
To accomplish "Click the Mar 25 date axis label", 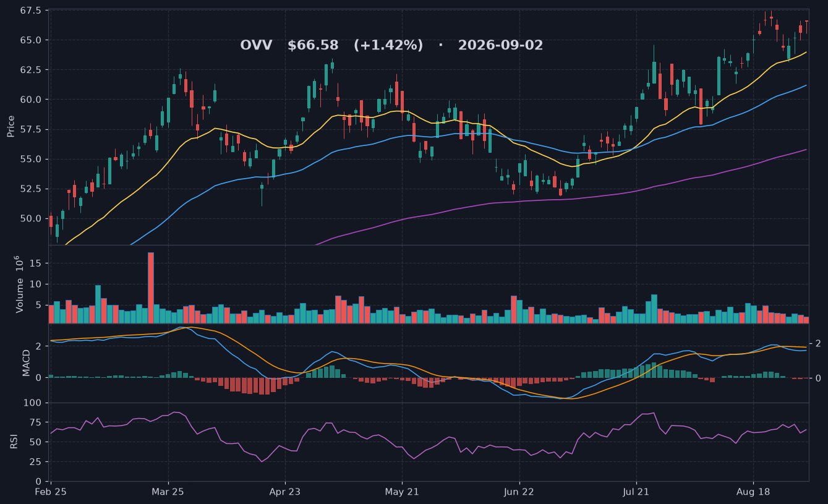I will [x=168, y=493].
